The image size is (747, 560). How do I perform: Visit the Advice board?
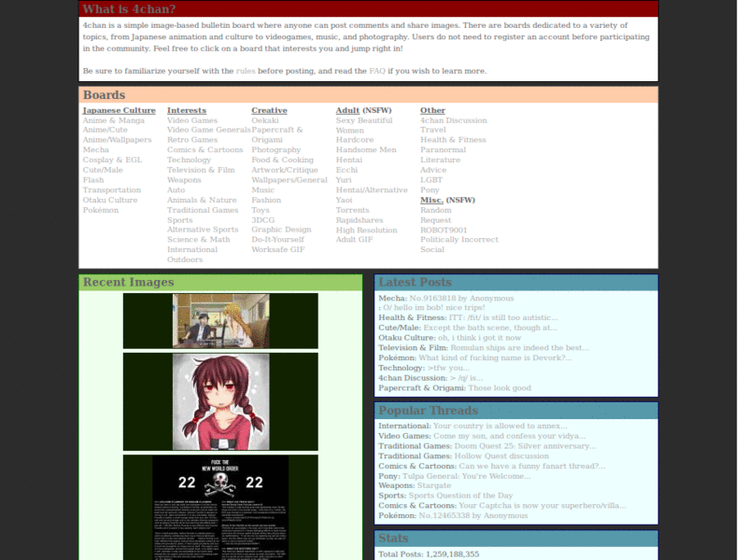[433, 170]
